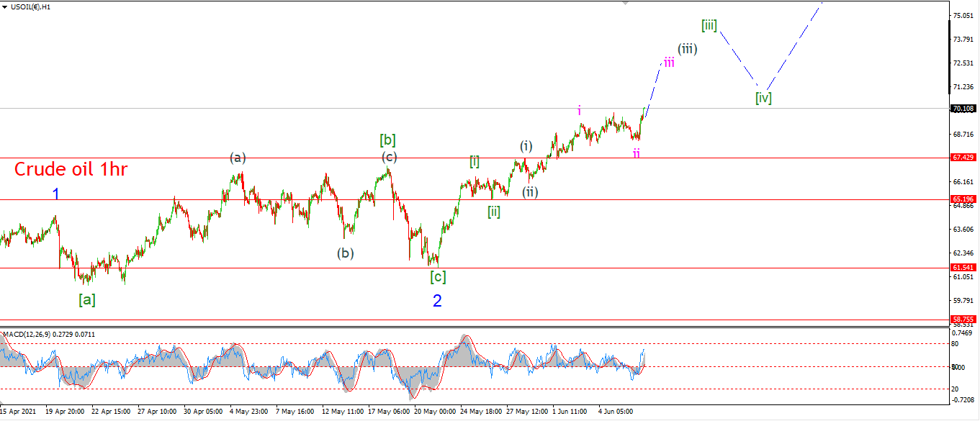Click the gray chart shift triangle at top
Image resolution: width=980 pixels, height=421 pixels.
coord(625,3)
